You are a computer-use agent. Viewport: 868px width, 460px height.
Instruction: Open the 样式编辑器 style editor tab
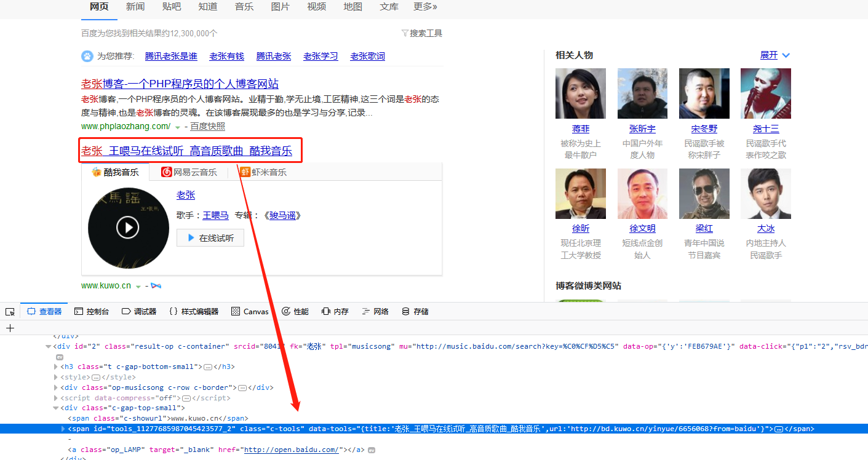click(x=194, y=312)
